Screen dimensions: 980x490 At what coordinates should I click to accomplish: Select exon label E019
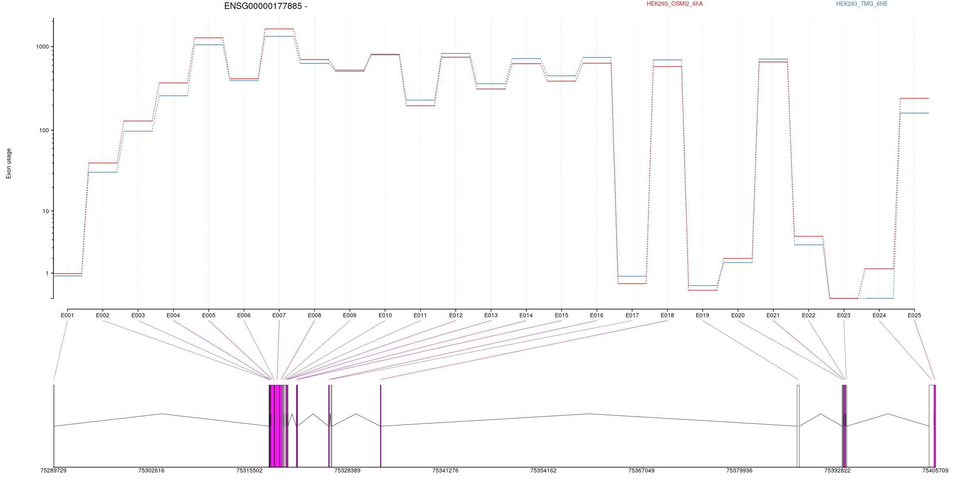pyautogui.click(x=702, y=315)
